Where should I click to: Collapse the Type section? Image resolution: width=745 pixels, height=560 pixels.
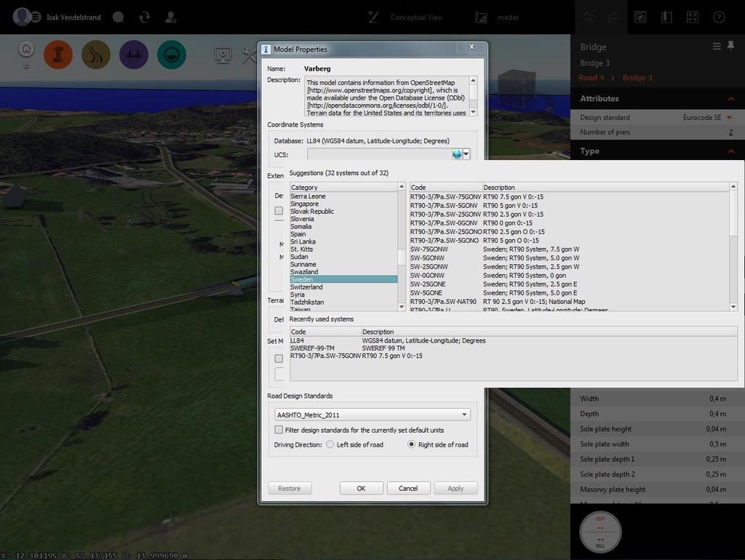tap(731, 151)
